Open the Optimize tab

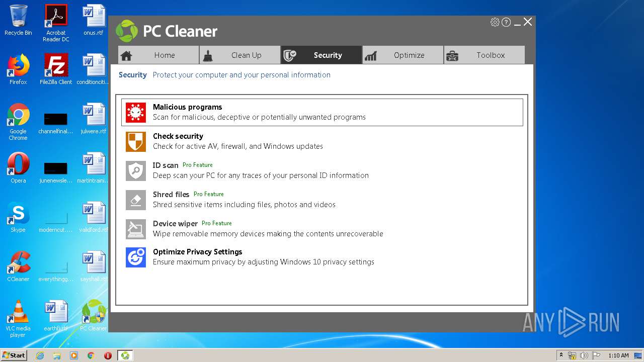403,55
